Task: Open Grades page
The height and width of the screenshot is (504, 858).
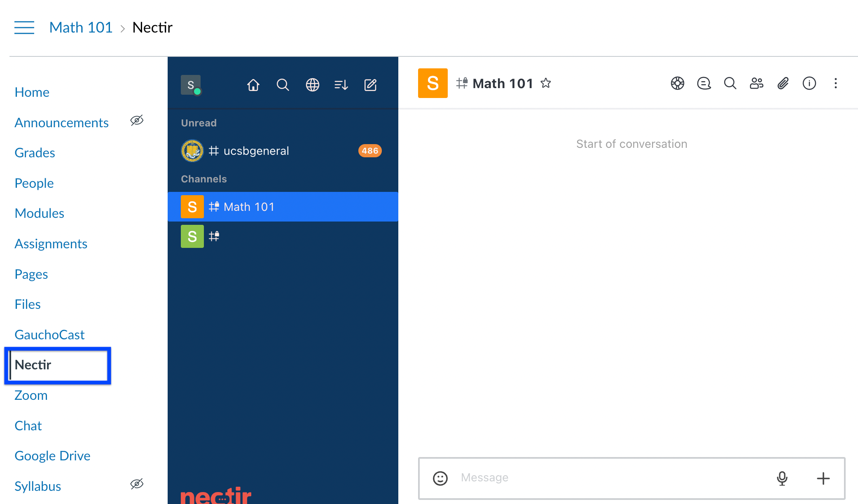Action: click(x=35, y=153)
